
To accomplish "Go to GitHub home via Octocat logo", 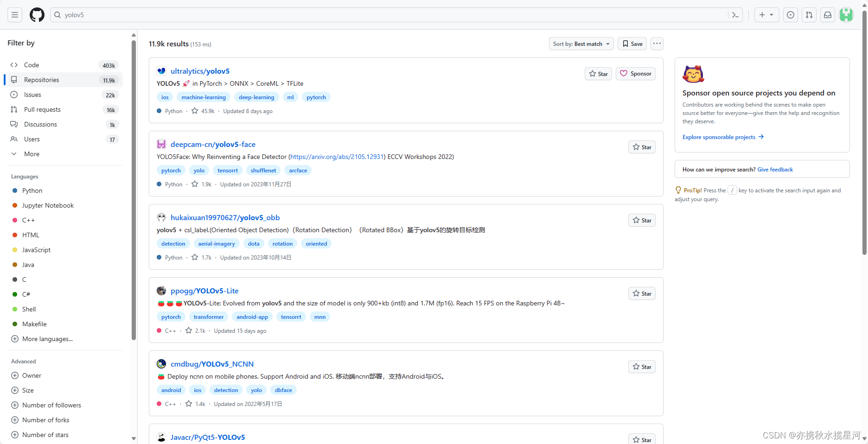I will (x=37, y=15).
